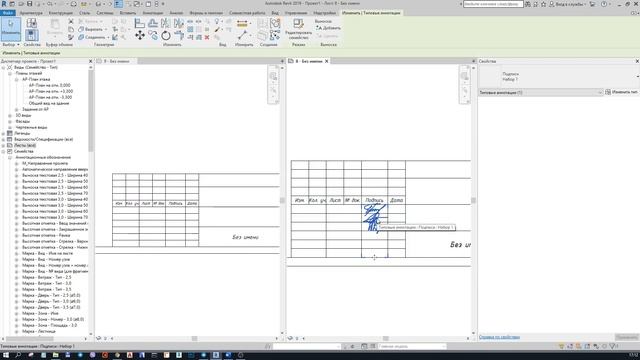Expand the Schedules (Ведомости/Спецификации) node
Viewport: 640px width, 360px height.
pos(3,139)
